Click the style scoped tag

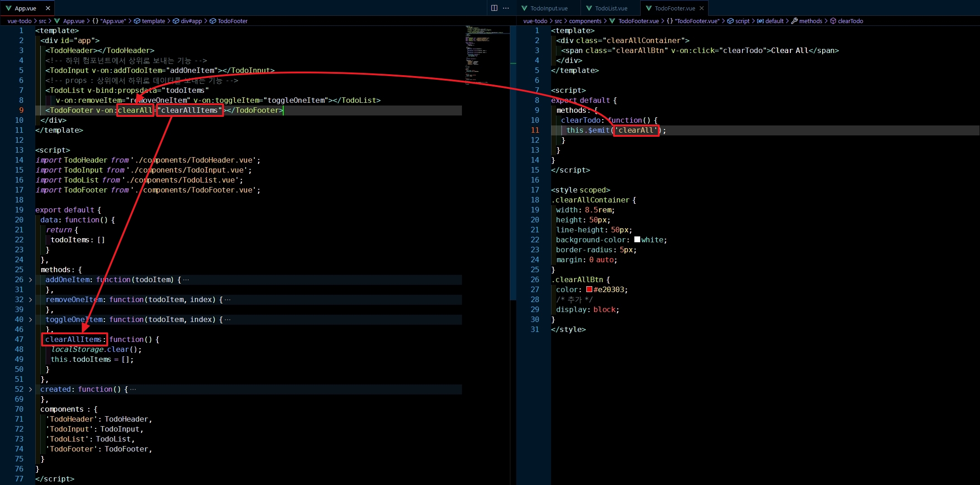(x=580, y=190)
